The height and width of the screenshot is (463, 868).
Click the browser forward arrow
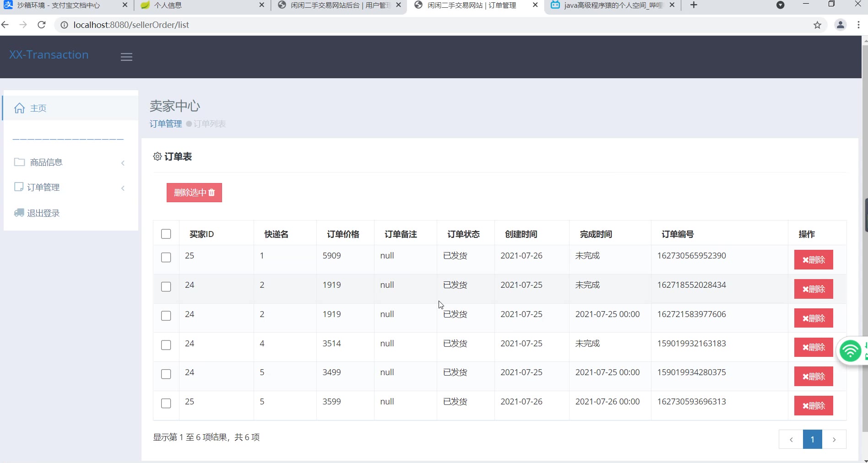click(23, 25)
